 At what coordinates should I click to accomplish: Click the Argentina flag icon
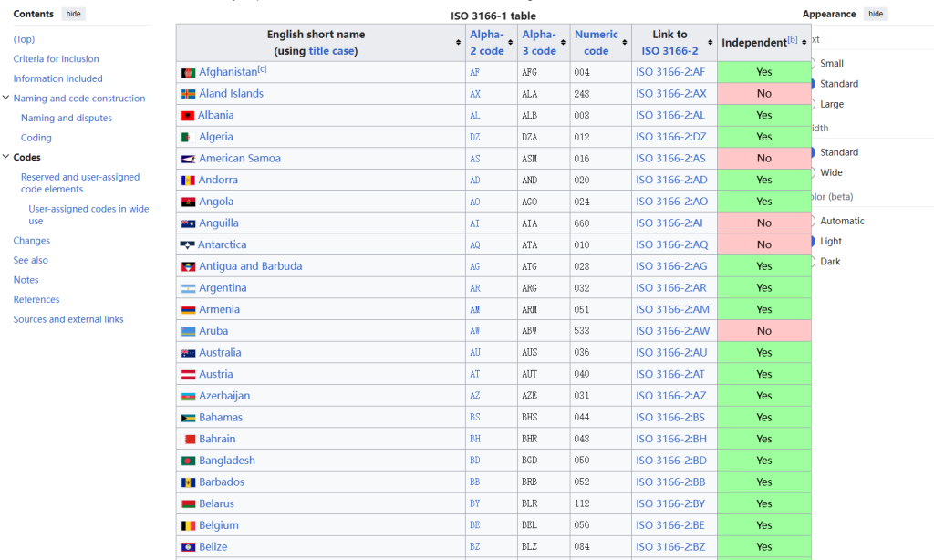(x=188, y=288)
